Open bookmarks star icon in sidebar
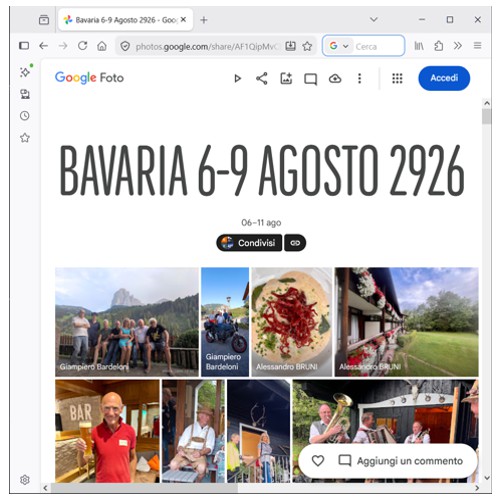 tap(25, 138)
